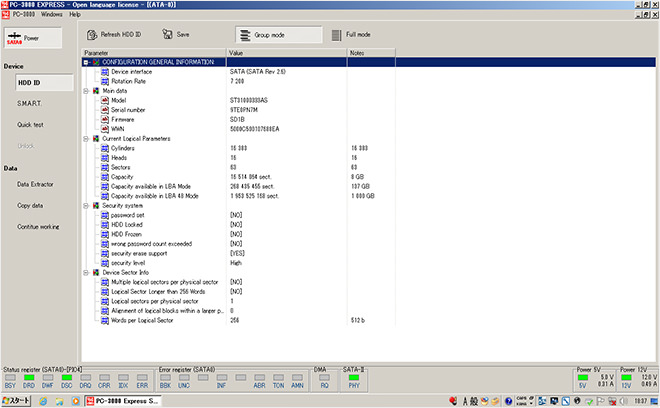Select the Rotation Rate row icon
Viewport: 660px width, 408px height.
coord(105,81)
